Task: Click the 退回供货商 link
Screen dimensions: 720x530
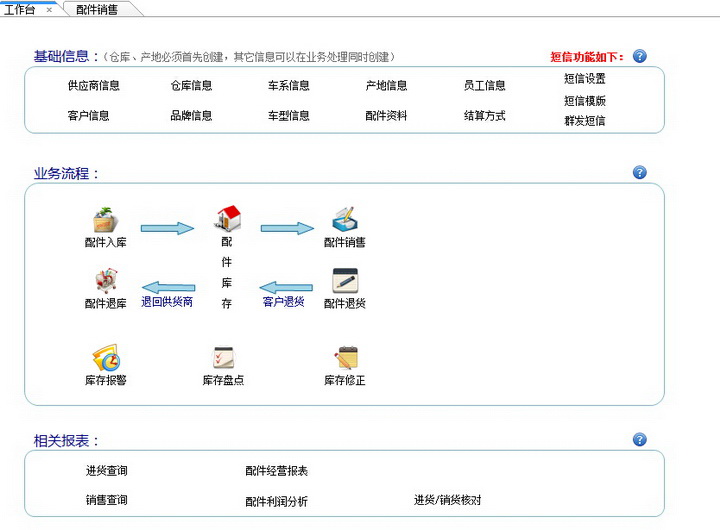Action: [167, 302]
